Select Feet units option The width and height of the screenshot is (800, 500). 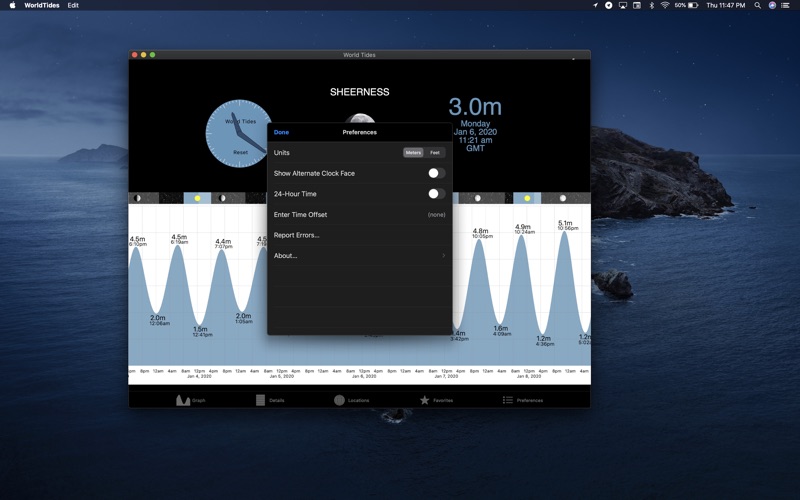coord(435,153)
